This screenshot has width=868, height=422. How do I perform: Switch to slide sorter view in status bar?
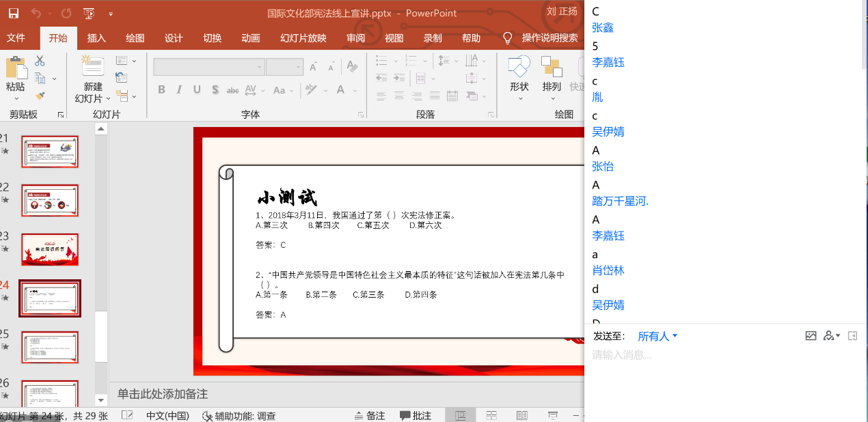coord(491,415)
